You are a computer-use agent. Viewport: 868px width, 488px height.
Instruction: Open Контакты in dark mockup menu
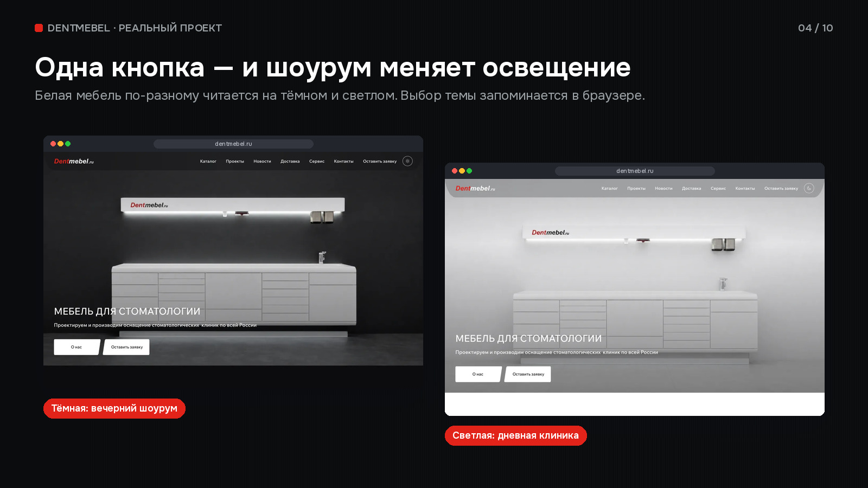[x=343, y=161]
